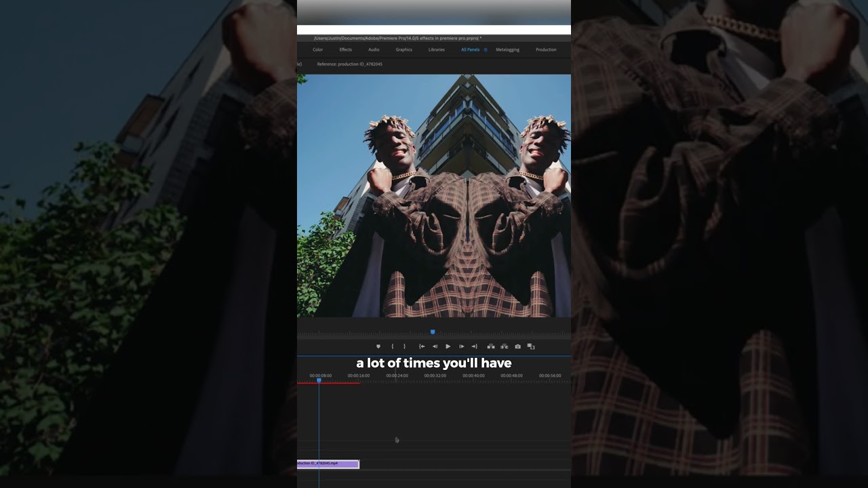Viewport: 868px width, 488px height.
Task: Switch to the Color workspace tab
Action: pos(317,49)
